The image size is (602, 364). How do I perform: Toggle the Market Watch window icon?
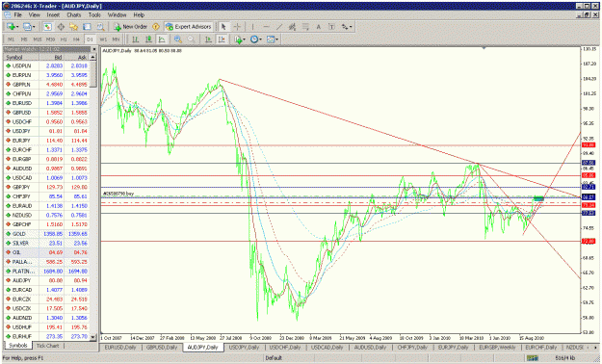click(47, 27)
